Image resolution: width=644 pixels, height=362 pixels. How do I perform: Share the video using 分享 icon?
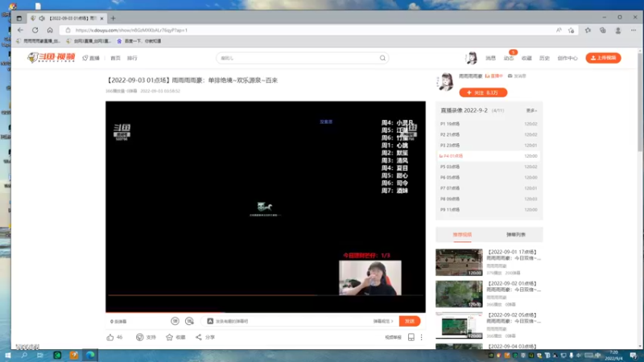tap(199, 337)
